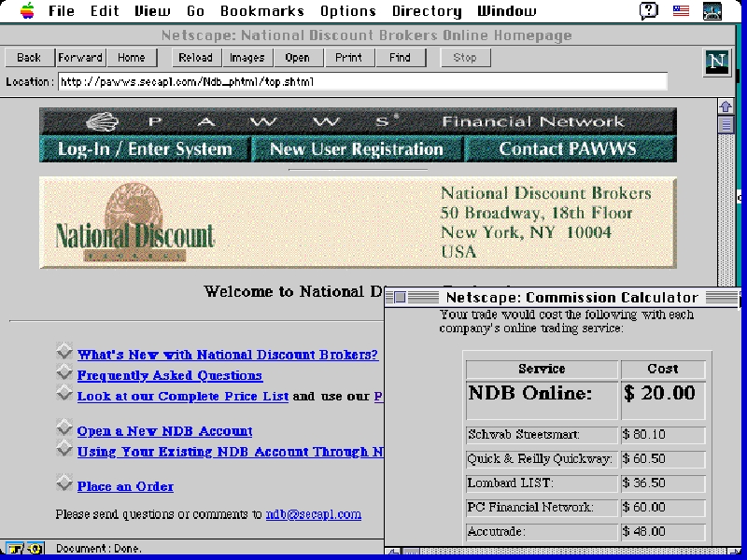Click the Forward toolbar button
Image resolution: width=747 pixels, height=560 pixels.
click(80, 58)
